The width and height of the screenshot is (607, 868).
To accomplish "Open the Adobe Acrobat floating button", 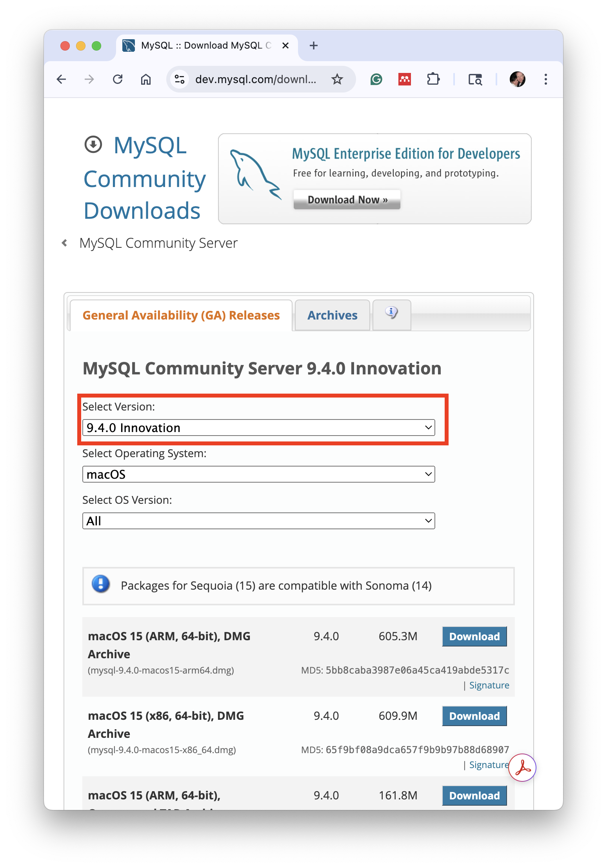I will pyautogui.click(x=522, y=768).
